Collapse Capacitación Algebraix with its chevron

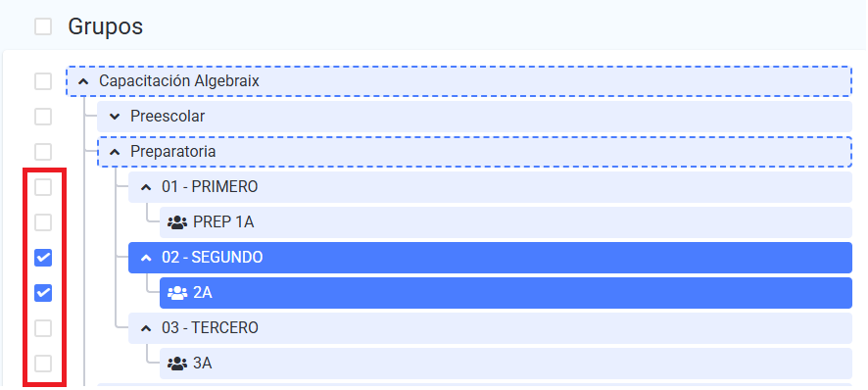pos(83,81)
